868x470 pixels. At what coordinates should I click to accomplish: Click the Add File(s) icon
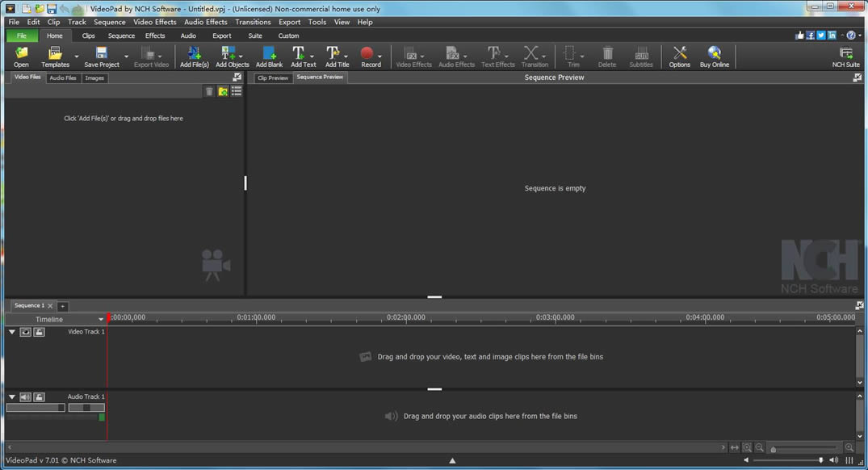pos(194,53)
